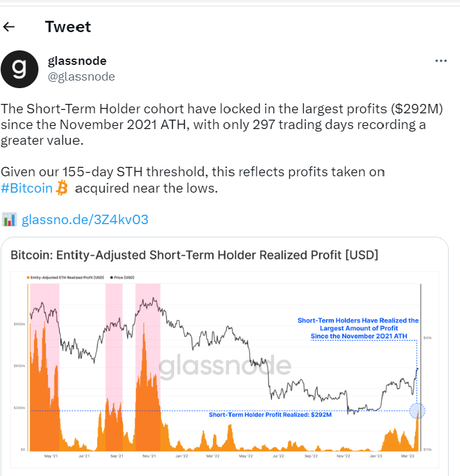460x476 pixels.
Task: Click the orange Bitcoin symbol emoji
Action: pyautogui.click(x=62, y=188)
